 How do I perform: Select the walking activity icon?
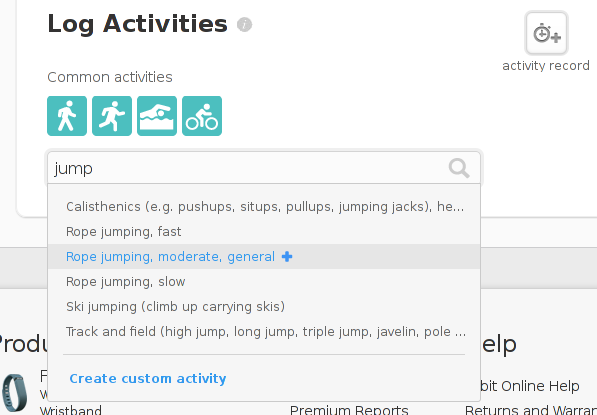point(67,116)
